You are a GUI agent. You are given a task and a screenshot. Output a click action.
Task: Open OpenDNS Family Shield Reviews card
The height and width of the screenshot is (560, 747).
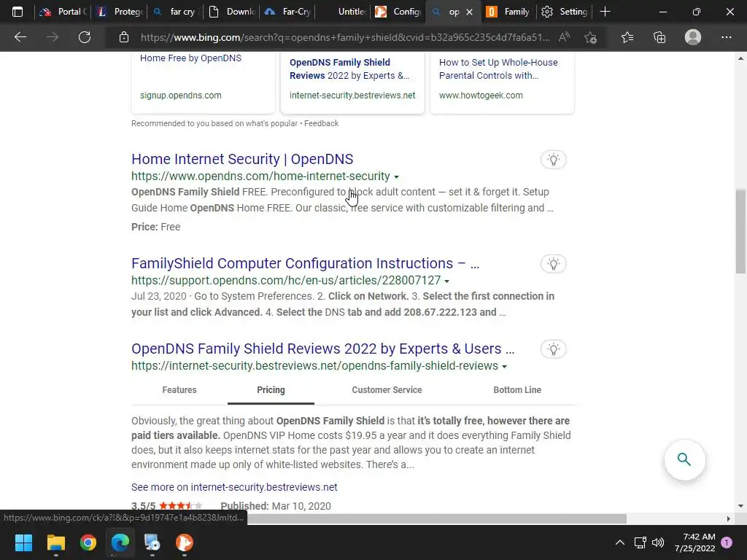[x=352, y=82]
